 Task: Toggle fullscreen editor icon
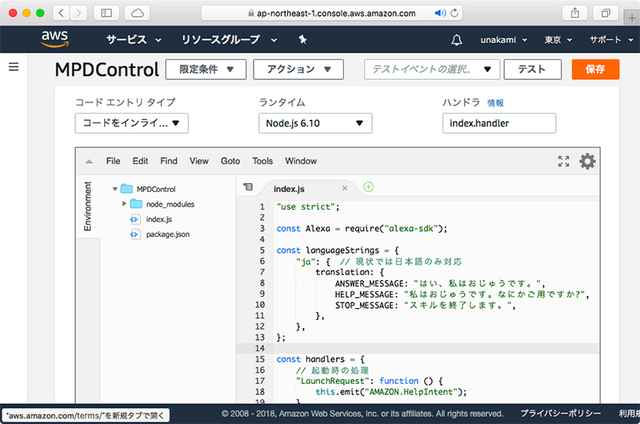pos(563,161)
